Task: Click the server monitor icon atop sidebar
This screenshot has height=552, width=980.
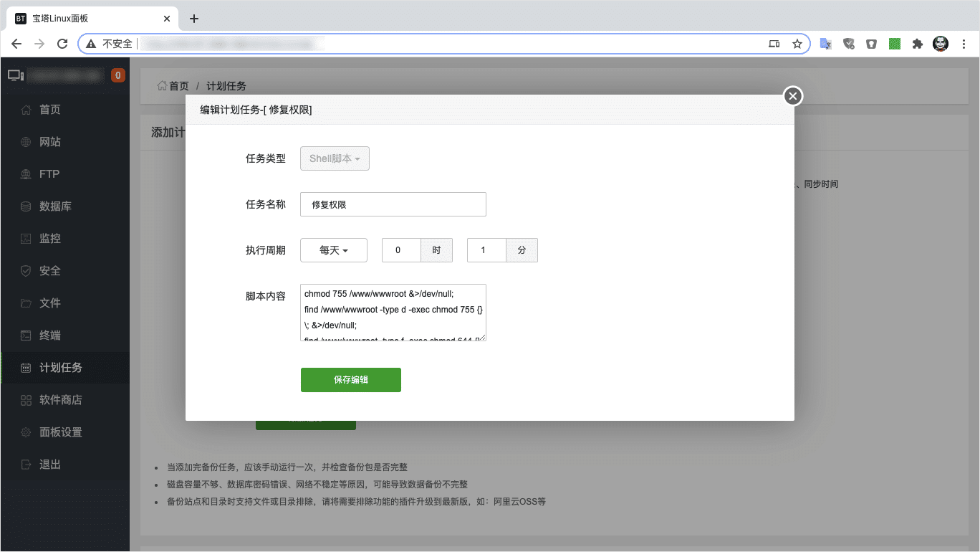Action: tap(16, 75)
